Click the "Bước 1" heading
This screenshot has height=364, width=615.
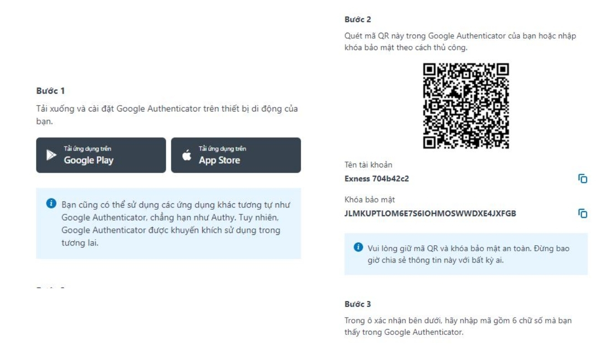pyautogui.click(x=50, y=91)
